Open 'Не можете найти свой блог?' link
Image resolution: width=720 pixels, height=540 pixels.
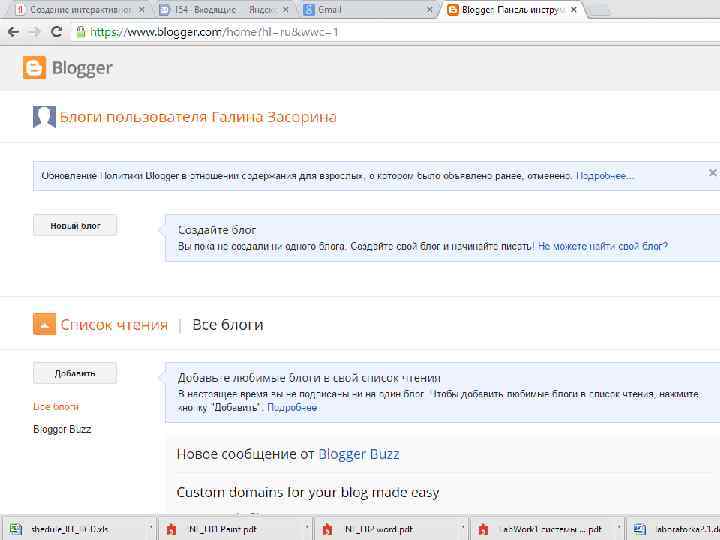point(603,247)
